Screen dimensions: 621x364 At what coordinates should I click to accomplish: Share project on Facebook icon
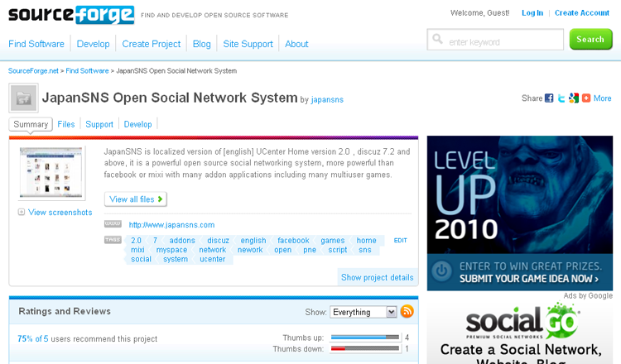[x=549, y=98]
